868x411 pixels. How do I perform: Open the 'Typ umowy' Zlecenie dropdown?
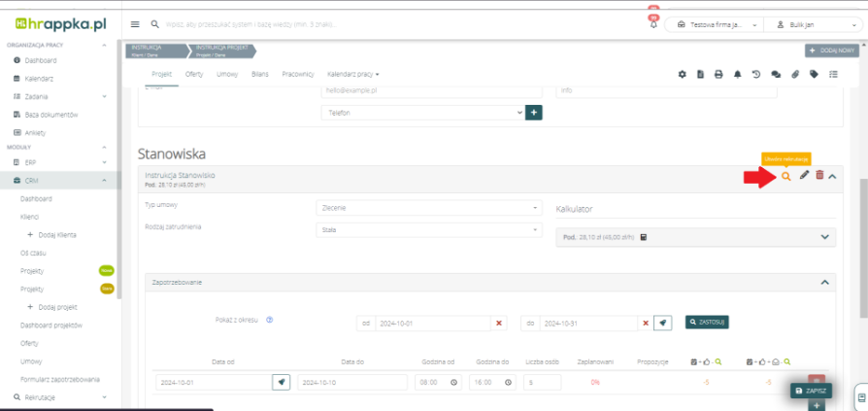pos(428,207)
